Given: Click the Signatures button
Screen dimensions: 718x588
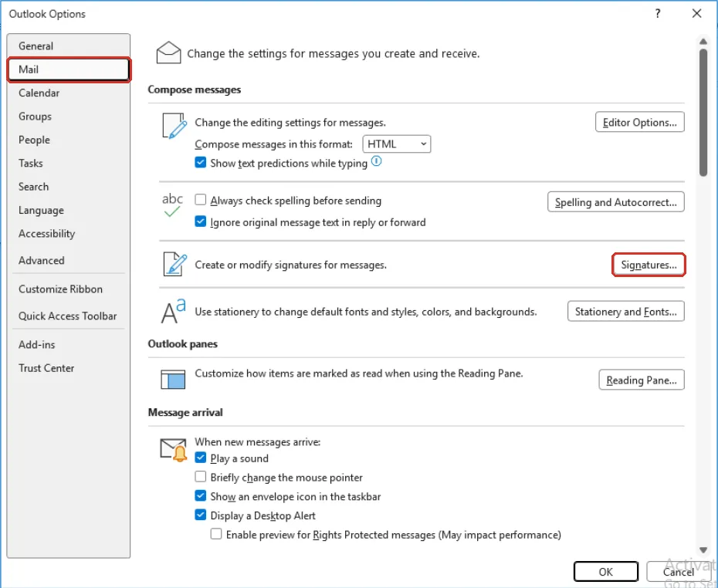Looking at the screenshot, I should (x=649, y=265).
